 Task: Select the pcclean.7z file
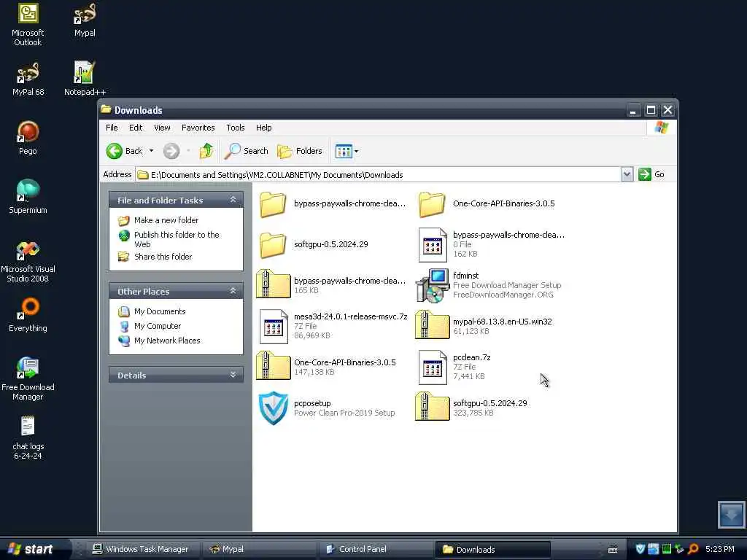[455, 367]
